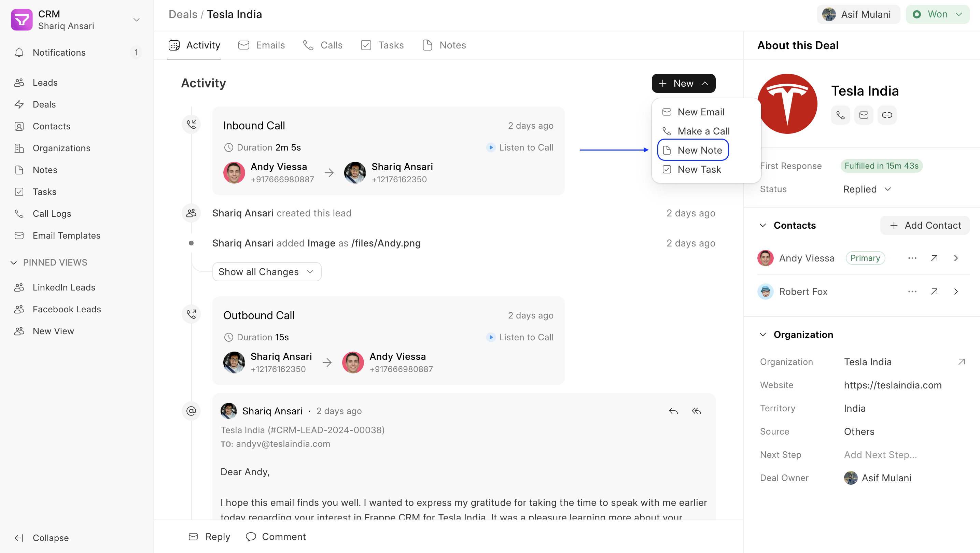Image resolution: width=980 pixels, height=553 pixels.
Task: Click the link icon under Tesla India
Action: pos(887,115)
